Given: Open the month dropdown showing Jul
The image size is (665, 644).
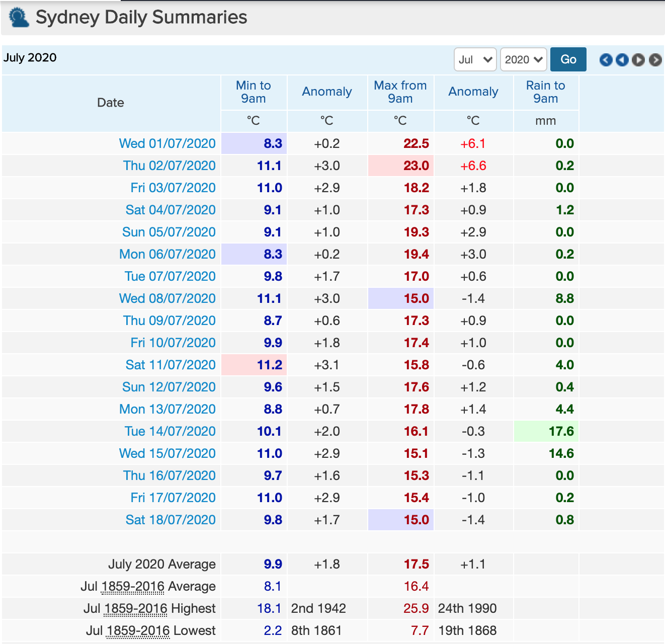Looking at the screenshot, I should pos(474,59).
